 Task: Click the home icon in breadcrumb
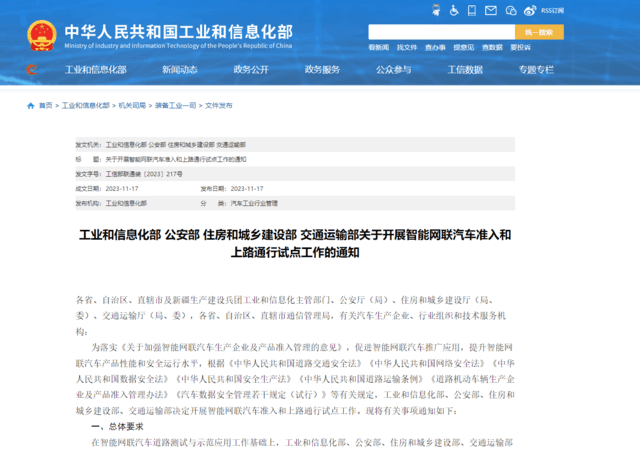(31, 106)
